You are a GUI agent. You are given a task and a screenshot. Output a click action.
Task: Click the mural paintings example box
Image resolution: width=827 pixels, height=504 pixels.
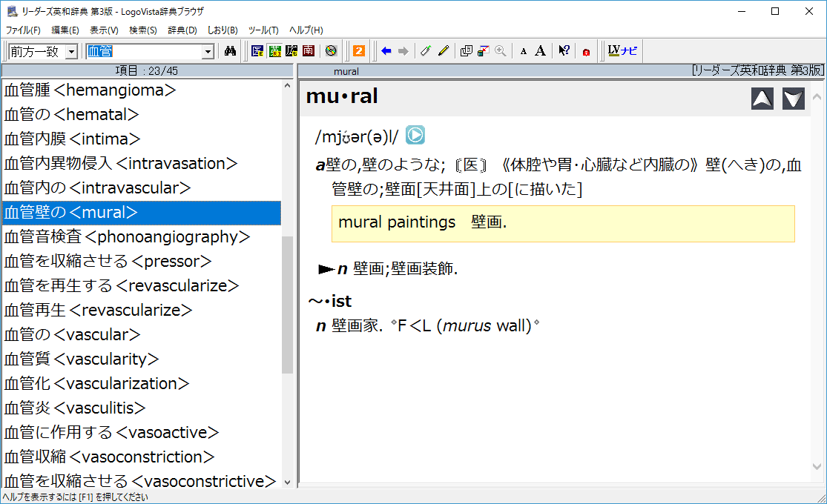[x=563, y=224]
